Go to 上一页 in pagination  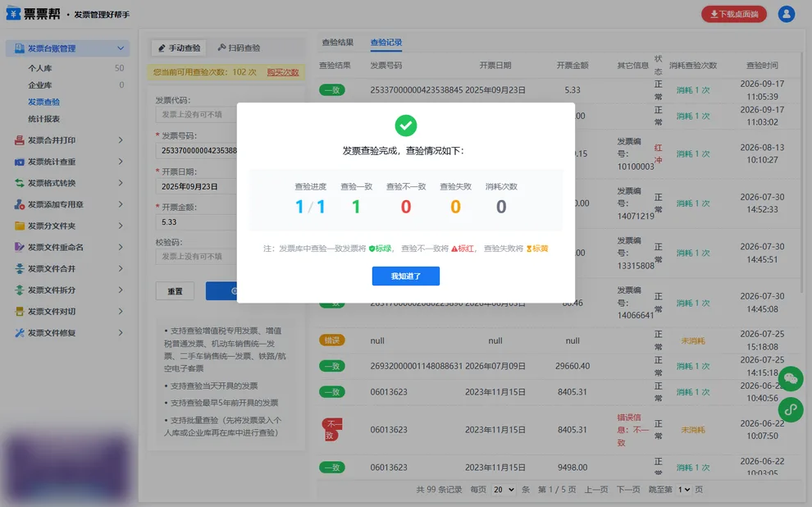click(x=596, y=490)
